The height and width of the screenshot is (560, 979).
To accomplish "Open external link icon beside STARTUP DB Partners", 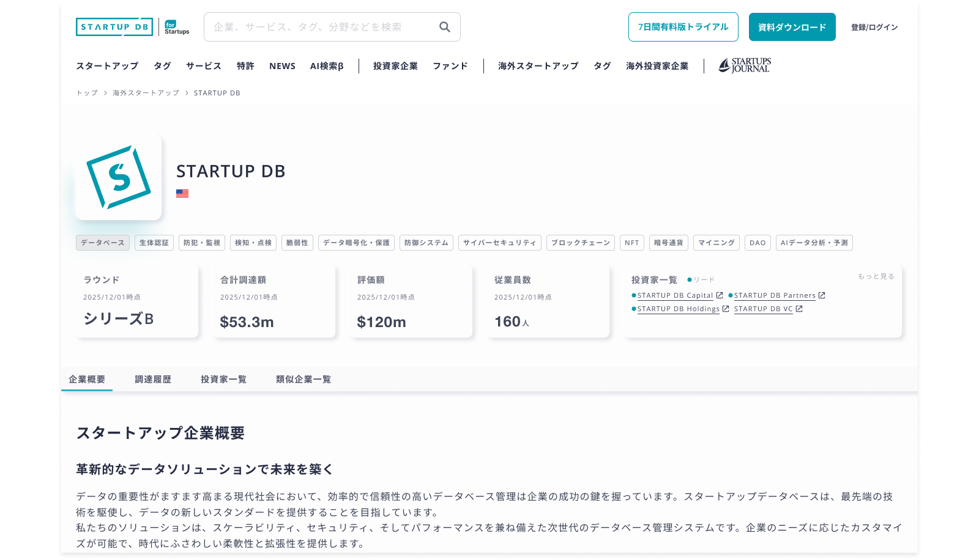I will point(822,295).
